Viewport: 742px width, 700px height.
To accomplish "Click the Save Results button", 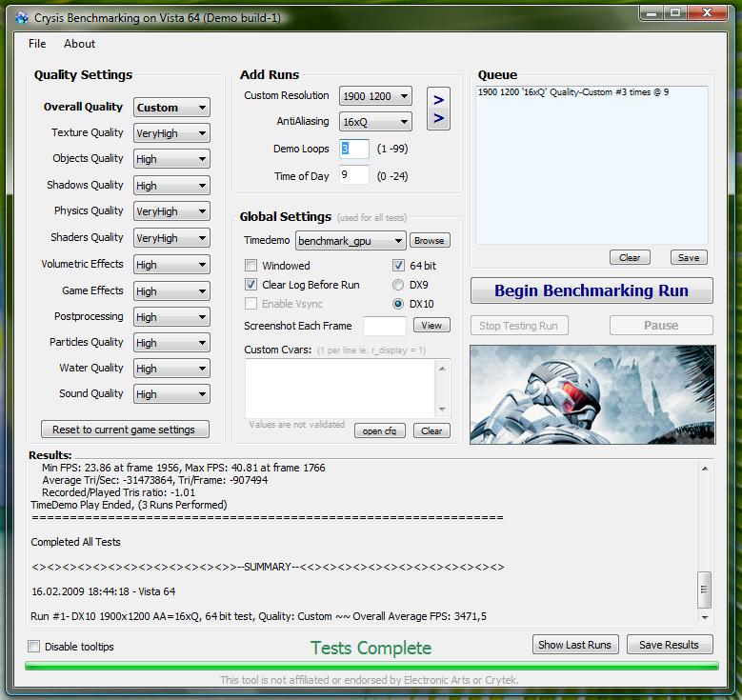I will point(670,645).
